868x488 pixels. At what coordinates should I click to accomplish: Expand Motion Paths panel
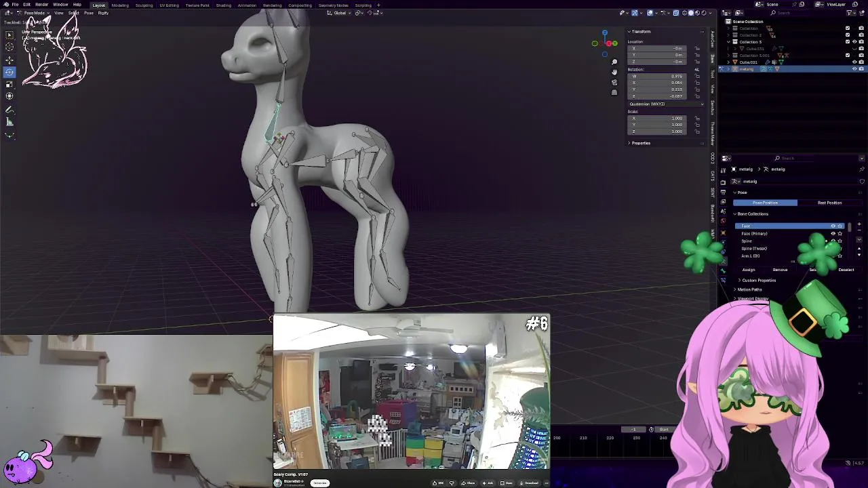point(749,289)
